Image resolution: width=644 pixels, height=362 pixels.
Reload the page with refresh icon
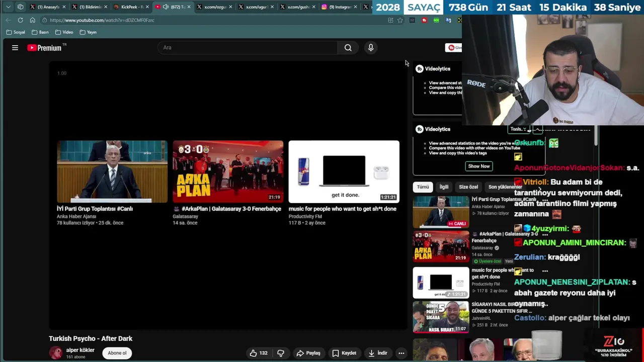point(20,20)
